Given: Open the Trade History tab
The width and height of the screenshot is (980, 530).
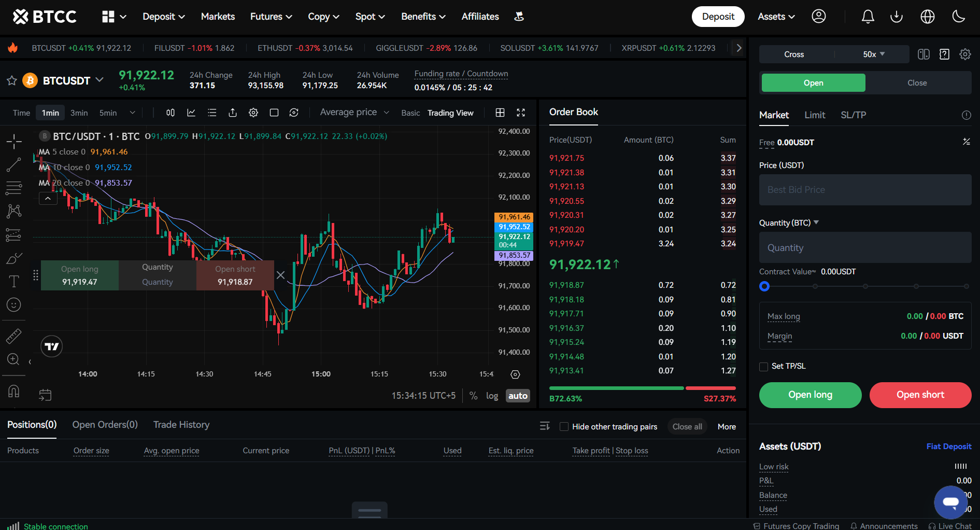Looking at the screenshot, I should pos(181,425).
